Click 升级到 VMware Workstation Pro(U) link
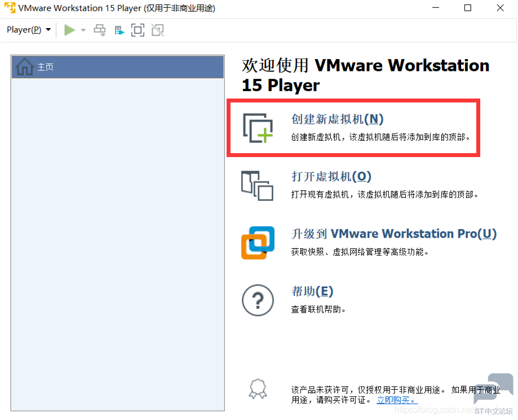Viewport: 518px width, 420px height. (394, 234)
